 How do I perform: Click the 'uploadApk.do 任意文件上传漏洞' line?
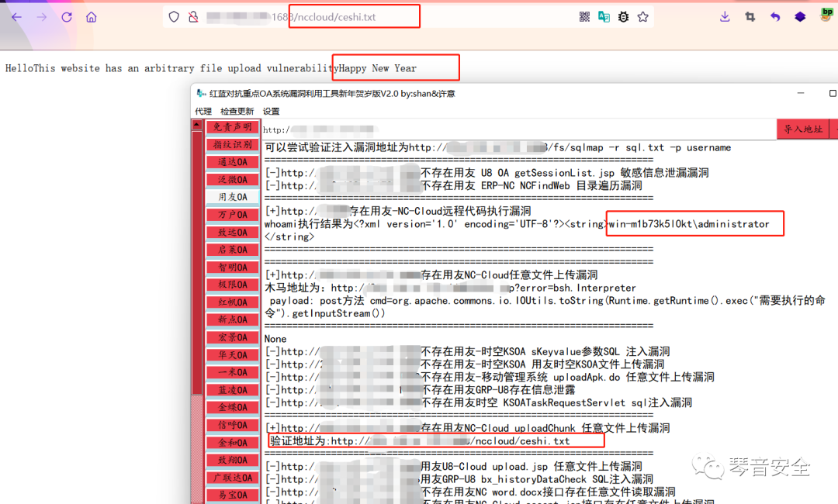point(490,378)
